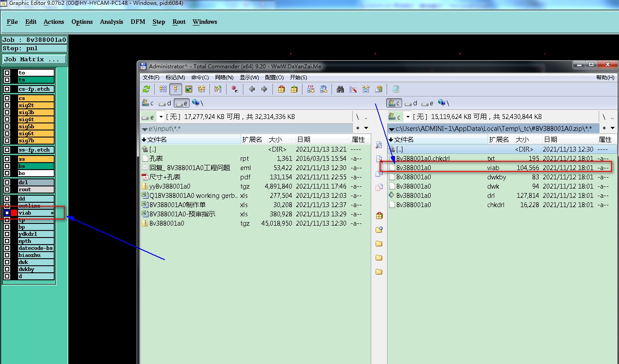
Task: Select 8V388001A0制作单 xls file
Action: tap(256, 205)
